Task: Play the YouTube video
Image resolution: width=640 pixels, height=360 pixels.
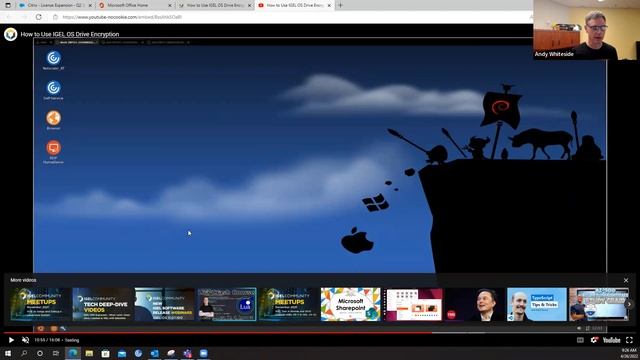Action: click(11, 340)
